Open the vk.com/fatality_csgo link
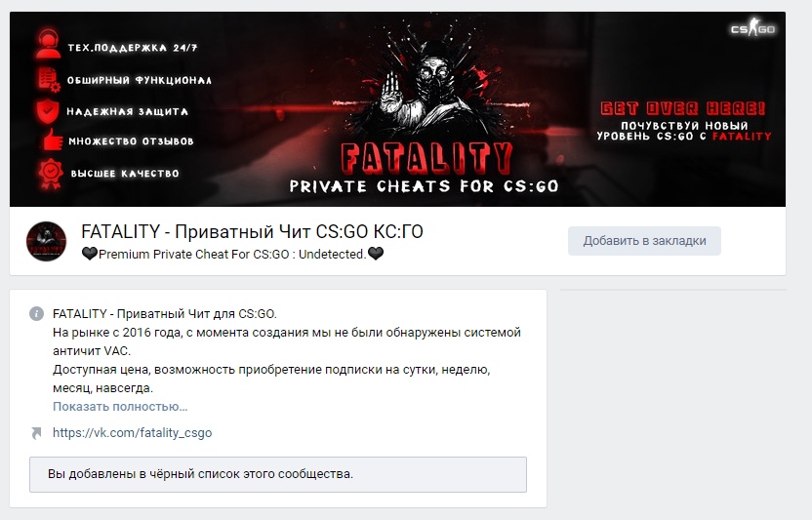 click(x=132, y=432)
